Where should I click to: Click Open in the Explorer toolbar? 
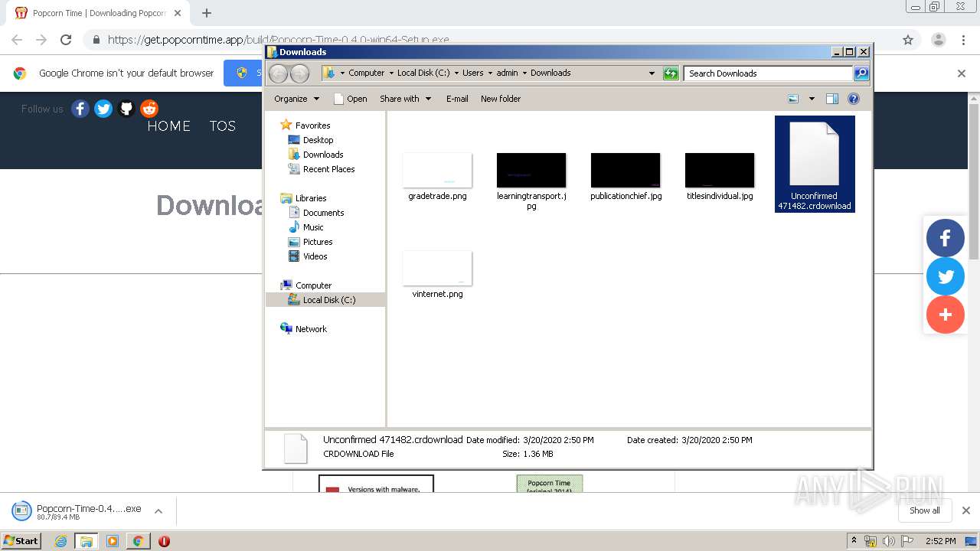coord(351,99)
